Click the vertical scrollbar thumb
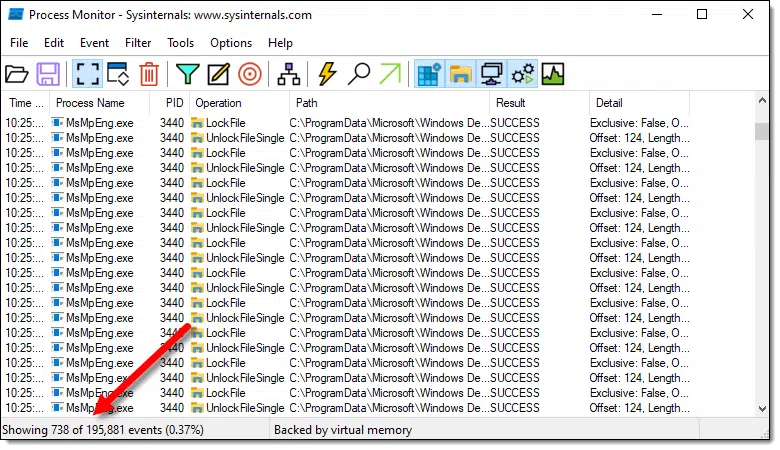The height and width of the screenshot is (450, 780). click(762, 131)
